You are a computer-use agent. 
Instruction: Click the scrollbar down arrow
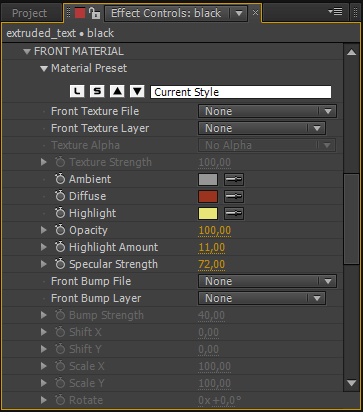pyautogui.click(x=351, y=383)
